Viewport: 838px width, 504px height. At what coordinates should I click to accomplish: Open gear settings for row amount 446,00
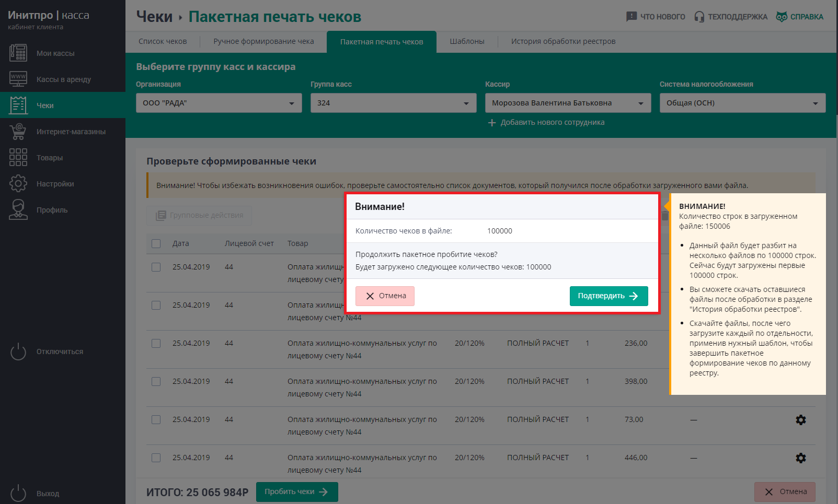click(800, 458)
